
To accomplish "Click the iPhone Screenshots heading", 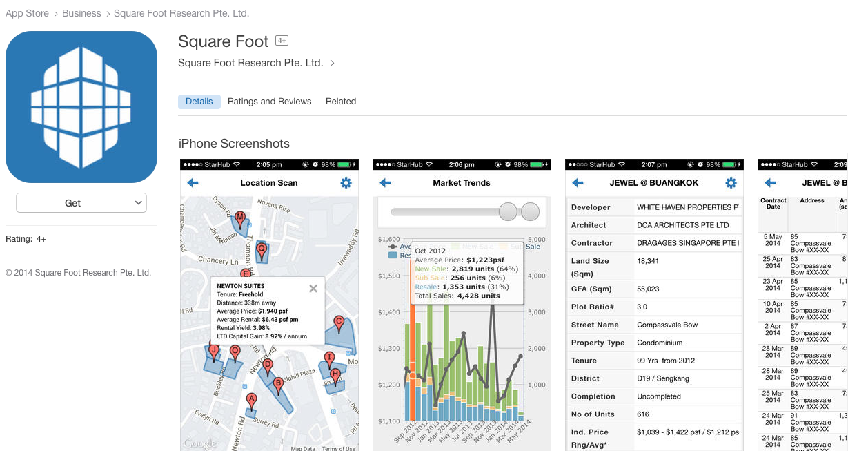I will coord(234,144).
